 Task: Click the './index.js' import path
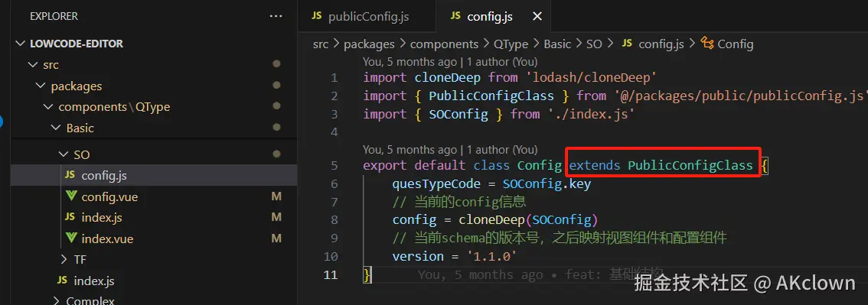point(590,115)
